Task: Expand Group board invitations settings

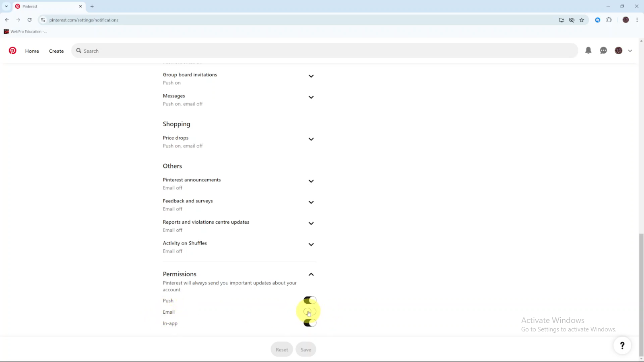Action: 311,76
